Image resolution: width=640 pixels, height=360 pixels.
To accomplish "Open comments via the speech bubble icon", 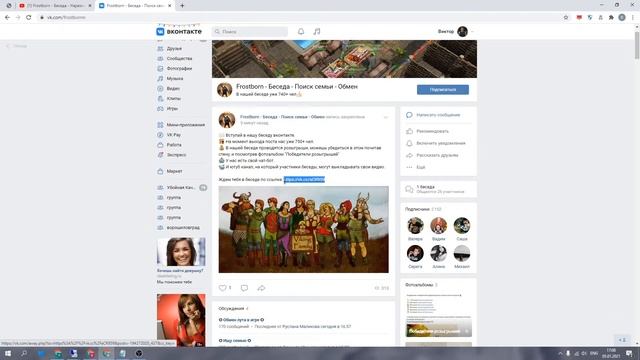I will 244,288.
